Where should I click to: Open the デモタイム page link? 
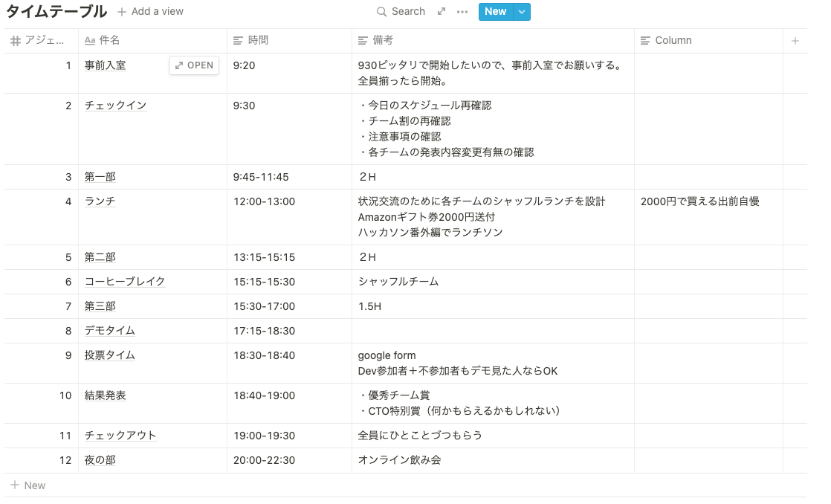[x=110, y=331]
